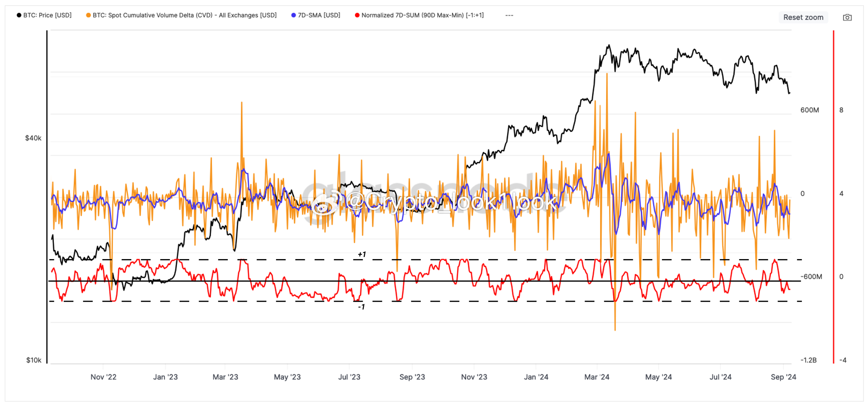Image resolution: width=868 pixels, height=405 pixels.
Task: Click the Nov '22 x-axis label
Action: [103, 377]
